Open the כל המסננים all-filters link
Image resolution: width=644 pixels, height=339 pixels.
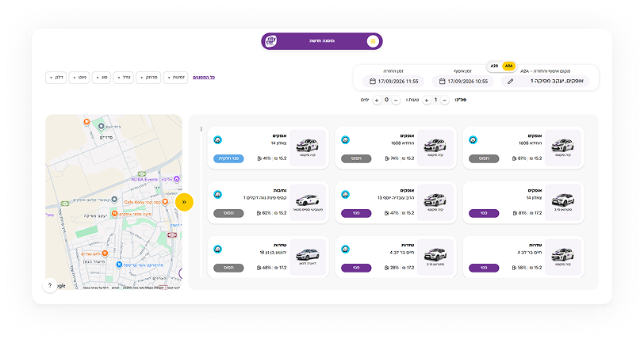click(204, 77)
